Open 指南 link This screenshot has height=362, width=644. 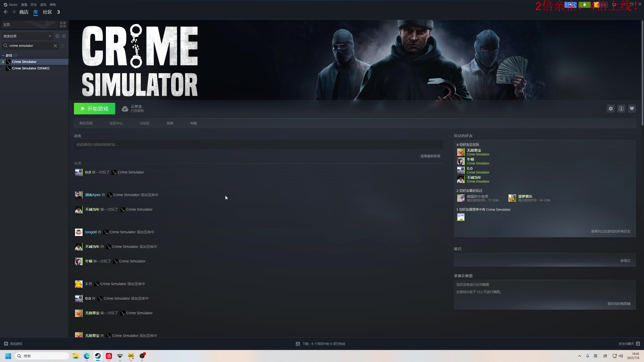point(170,123)
